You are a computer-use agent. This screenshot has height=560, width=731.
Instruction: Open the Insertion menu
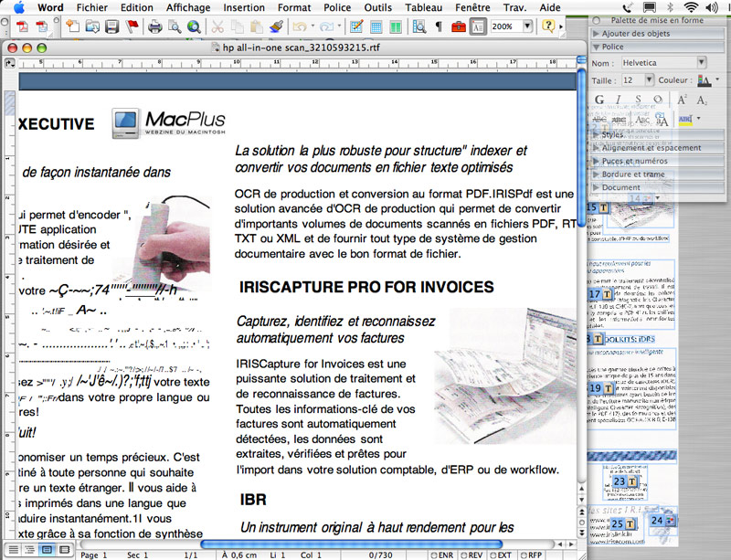tap(244, 7)
